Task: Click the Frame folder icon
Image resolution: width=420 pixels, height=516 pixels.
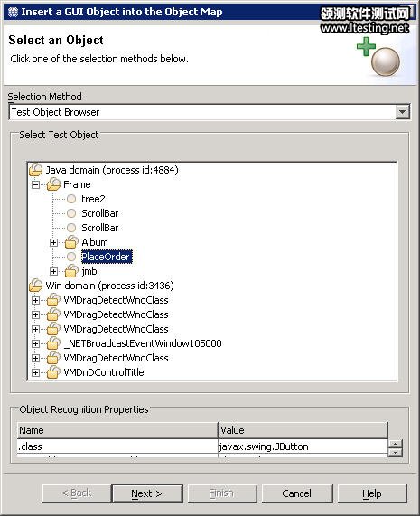Action: pyautogui.click(x=53, y=184)
